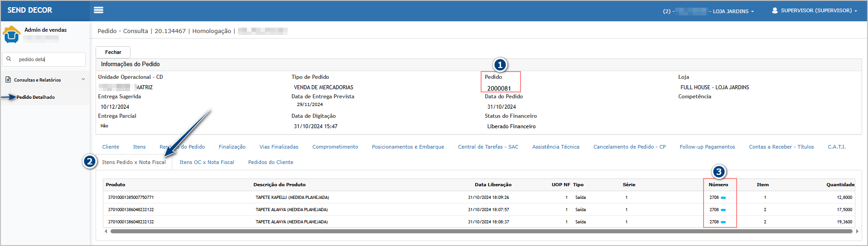Switch to the Itens OC x Nota Fiscal tab
This screenshot has width=868, height=246.
click(x=207, y=162)
